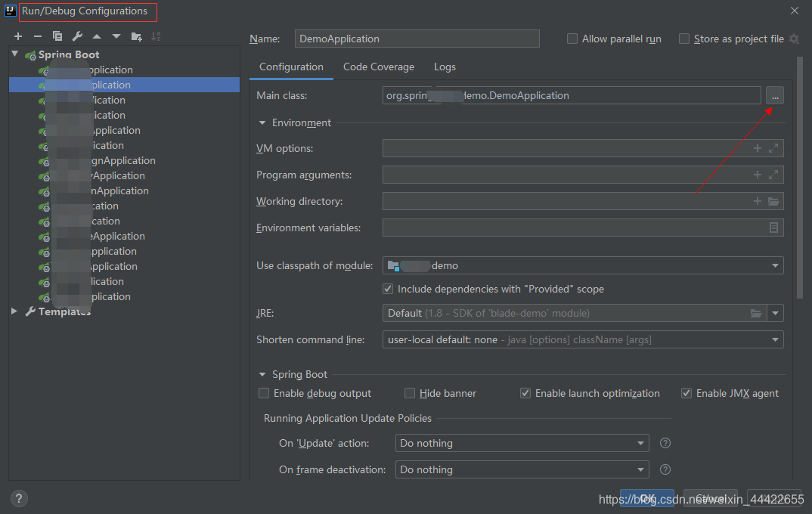The image size is (812, 514).
Task: Select configuration ending in eApplication
Action: 124,236
